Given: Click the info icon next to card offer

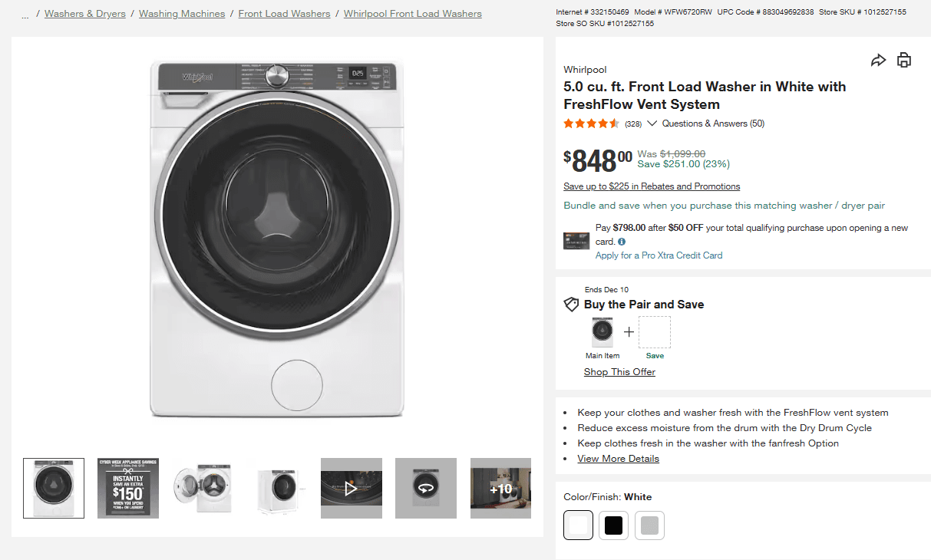Looking at the screenshot, I should tap(622, 242).
